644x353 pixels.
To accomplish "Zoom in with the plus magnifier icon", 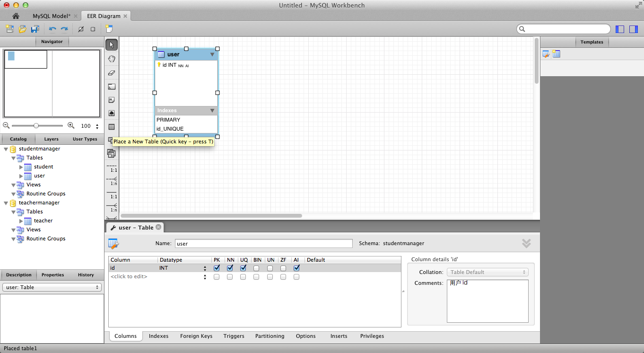I will click(71, 126).
